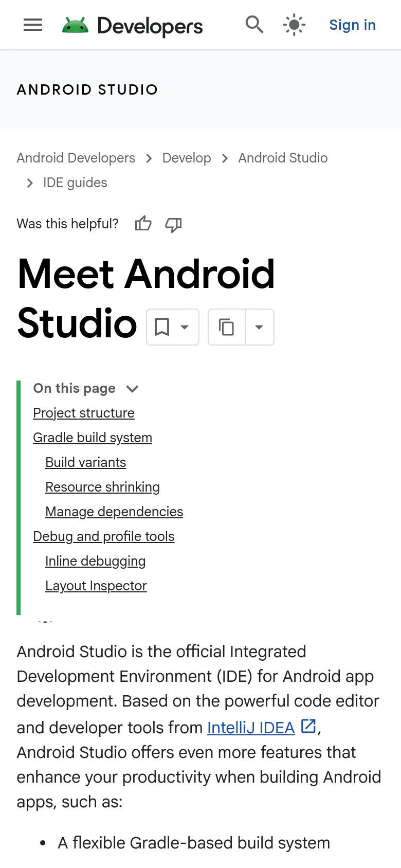Screen dimensions: 401x868
Task: Jump to Gradle build system section
Action: click(x=93, y=438)
